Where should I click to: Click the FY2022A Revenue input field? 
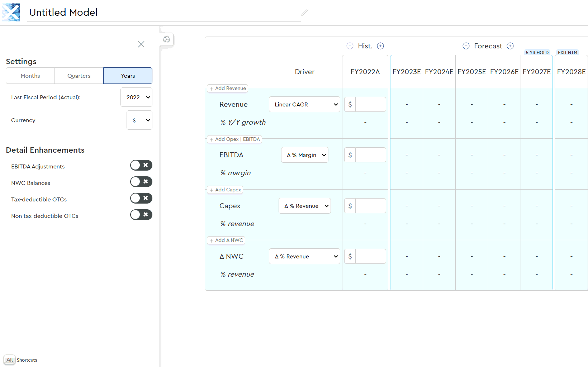click(x=370, y=104)
